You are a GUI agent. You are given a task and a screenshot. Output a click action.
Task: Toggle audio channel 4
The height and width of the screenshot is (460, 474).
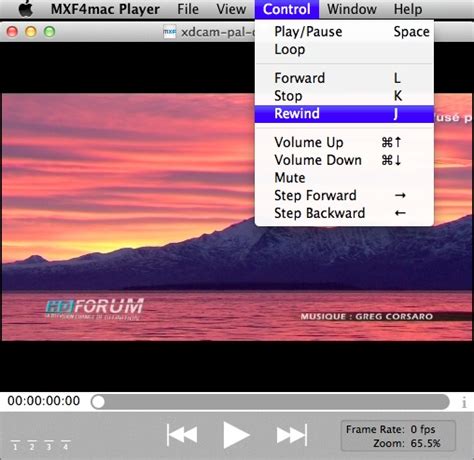pyautogui.click(x=65, y=445)
